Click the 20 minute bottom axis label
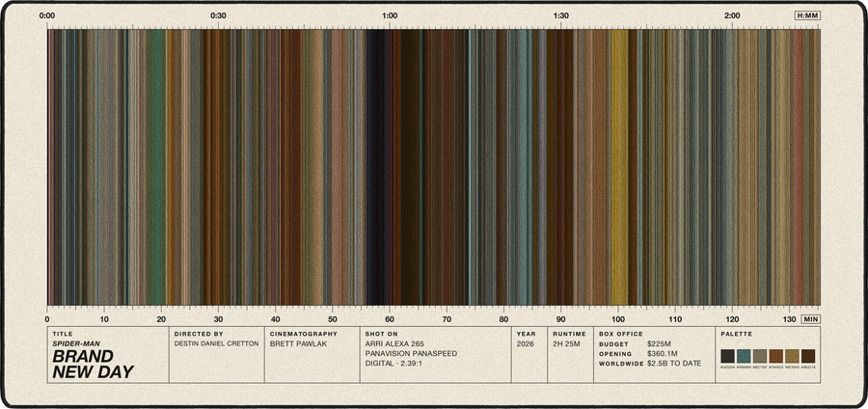Screen dimensions: 868x409 click(x=161, y=319)
